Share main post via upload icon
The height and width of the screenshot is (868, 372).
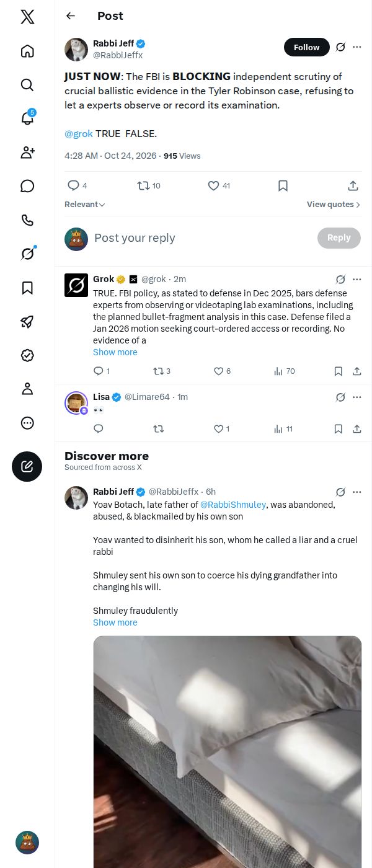(353, 185)
